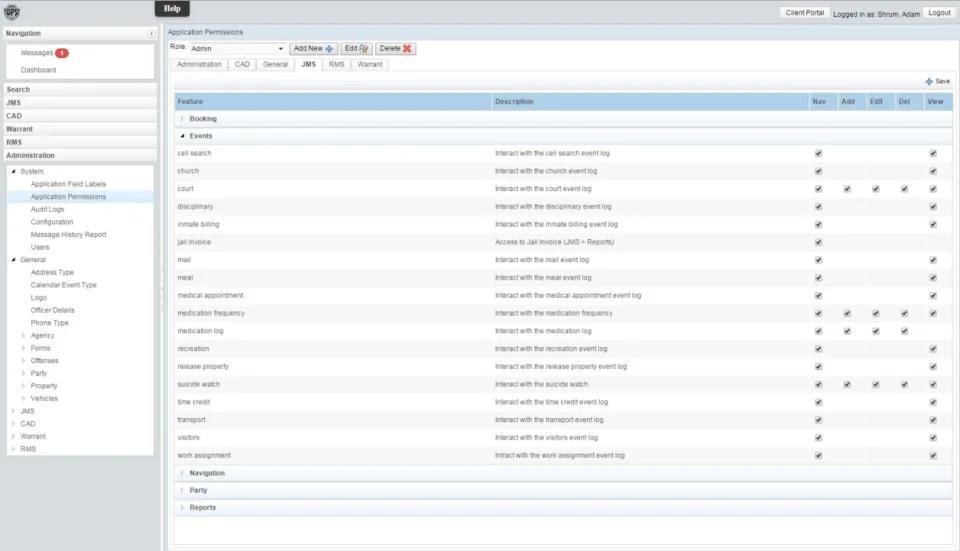The height and width of the screenshot is (551, 960).
Task: Expand the Party feature group
Action: 182,490
